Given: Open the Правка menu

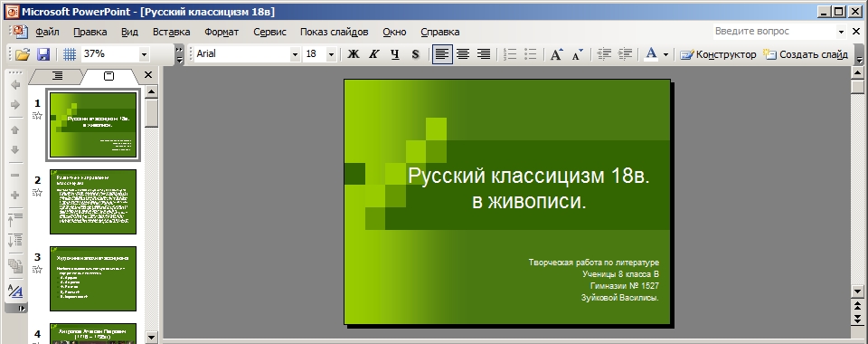Looking at the screenshot, I should click(90, 32).
